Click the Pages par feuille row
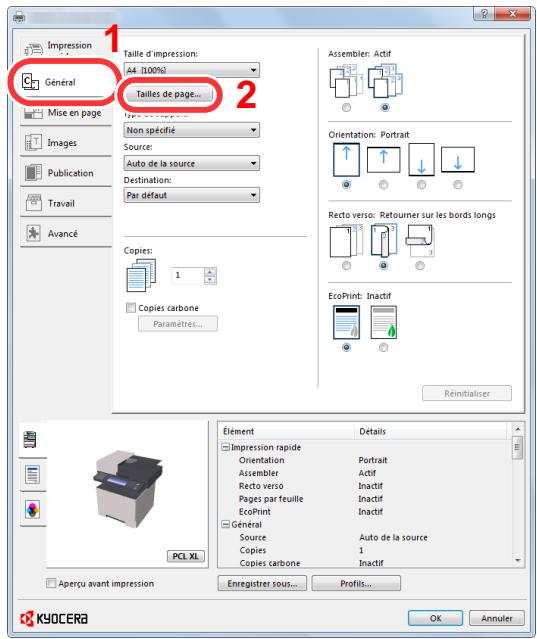This screenshot has height=639, width=537. (365, 499)
